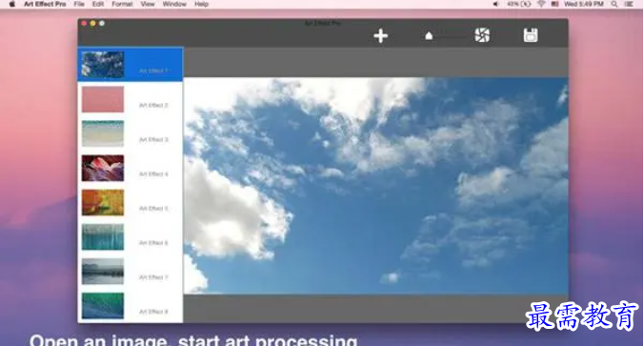Image resolution: width=644 pixels, height=346 pixels.
Task: Select the pink Art Effect 2 thumbnail
Action: pos(103,99)
